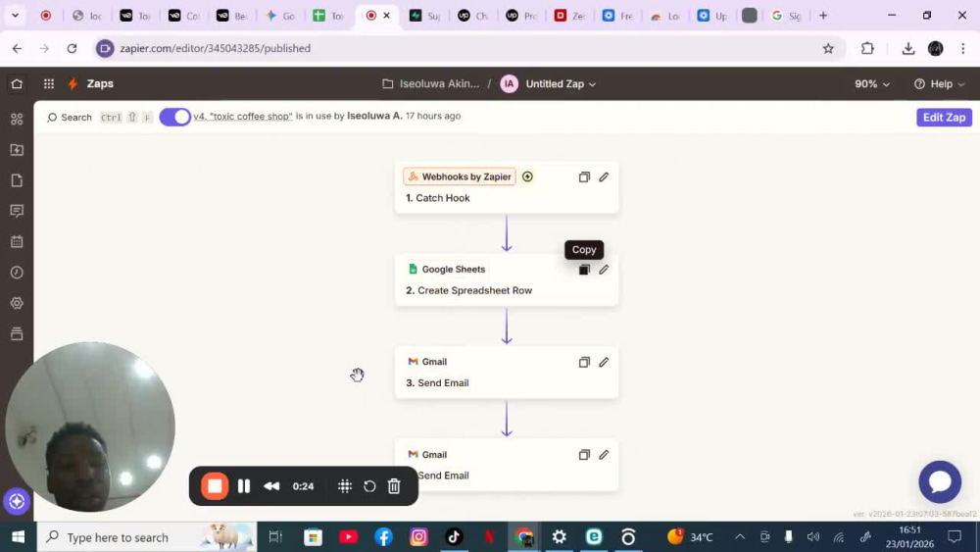This screenshot has width=980, height=552.
Task: Open the four-shapes sidebar icon
Action: pyautogui.click(x=17, y=120)
